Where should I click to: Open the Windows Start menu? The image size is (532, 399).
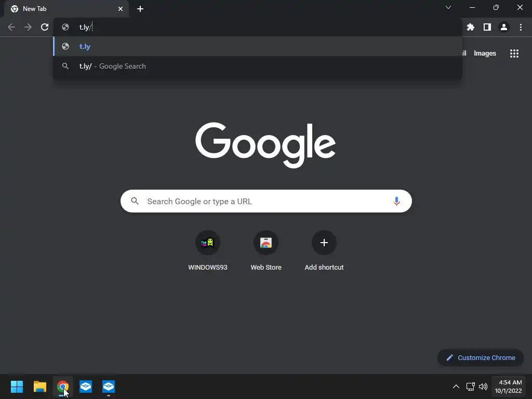17,387
